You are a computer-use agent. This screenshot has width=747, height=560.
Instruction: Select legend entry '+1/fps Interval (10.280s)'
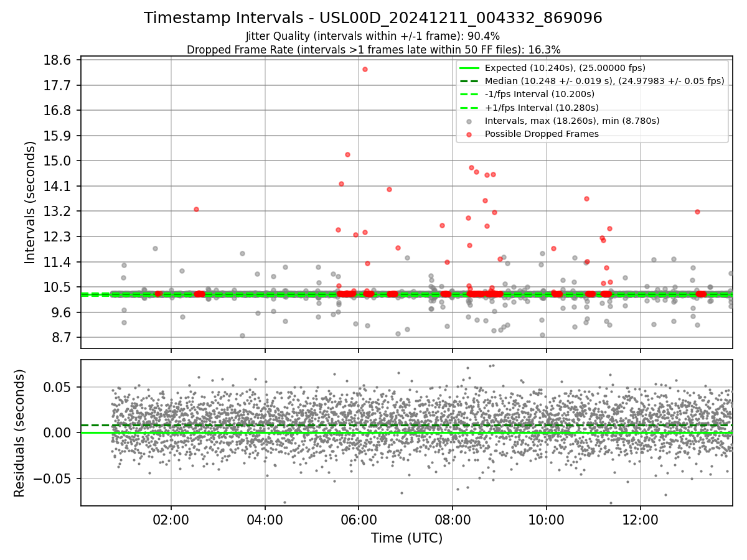[542, 108]
